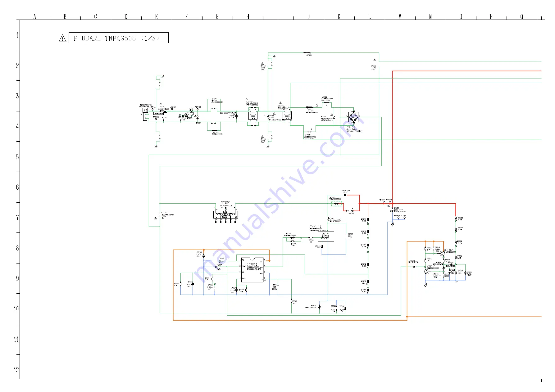
Task: Select the TP7203 test point circle
Action: coord(398,218)
